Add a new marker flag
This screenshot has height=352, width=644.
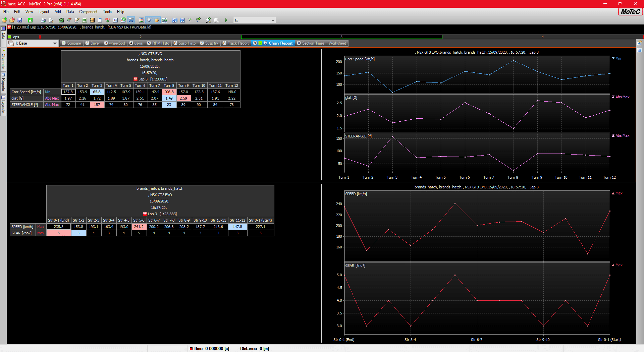198,20
